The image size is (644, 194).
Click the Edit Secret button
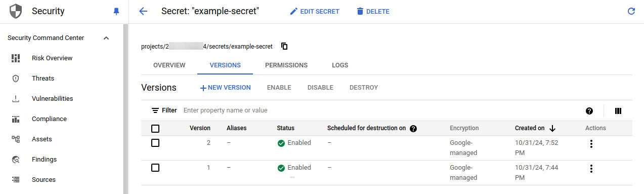(315, 11)
